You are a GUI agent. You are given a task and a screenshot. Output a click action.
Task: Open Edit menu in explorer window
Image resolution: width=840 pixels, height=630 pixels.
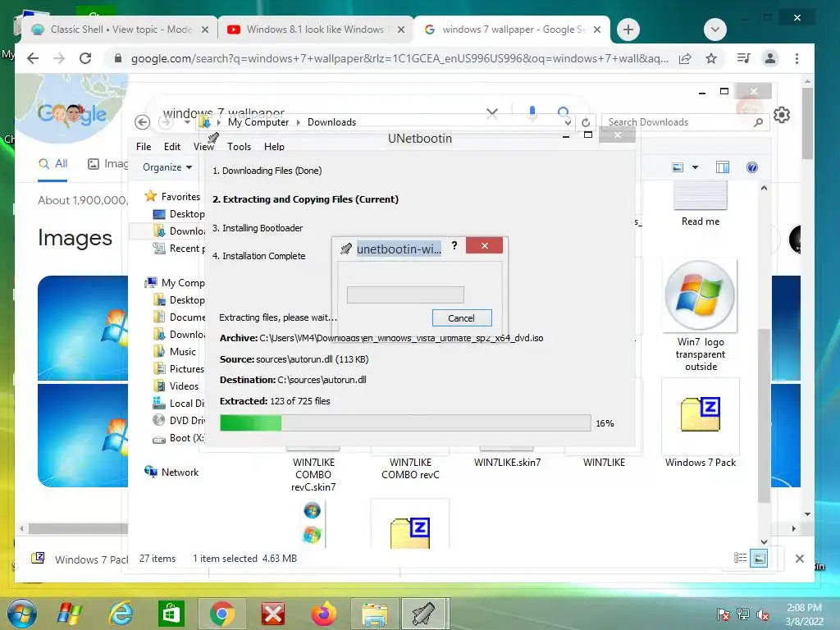click(x=172, y=146)
